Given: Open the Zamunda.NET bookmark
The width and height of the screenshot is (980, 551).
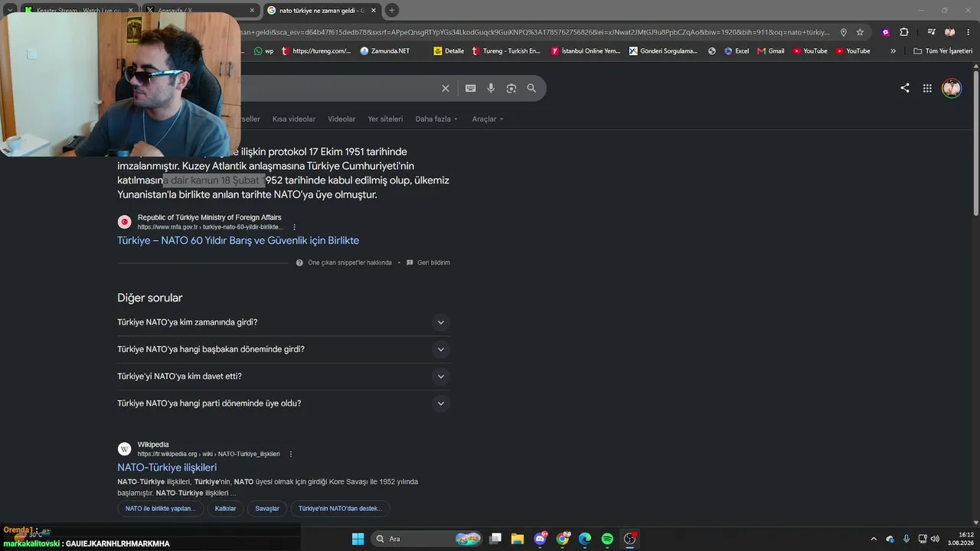Looking at the screenshot, I should click(x=385, y=51).
